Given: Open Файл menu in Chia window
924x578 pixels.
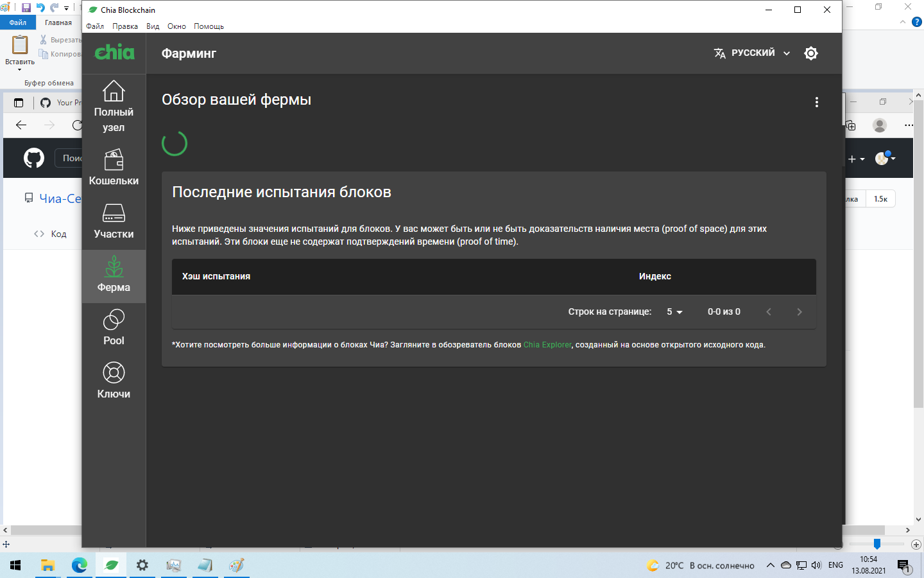Looking at the screenshot, I should [x=95, y=26].
